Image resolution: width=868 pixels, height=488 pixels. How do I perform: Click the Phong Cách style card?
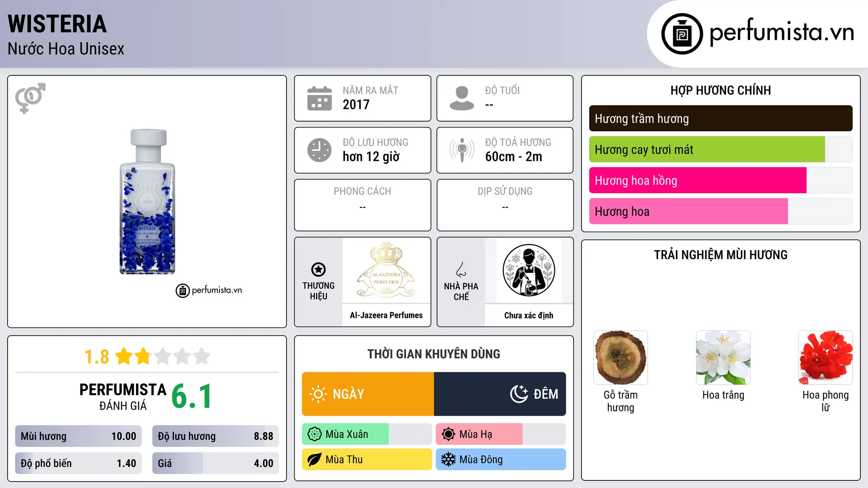coord(363,205)
